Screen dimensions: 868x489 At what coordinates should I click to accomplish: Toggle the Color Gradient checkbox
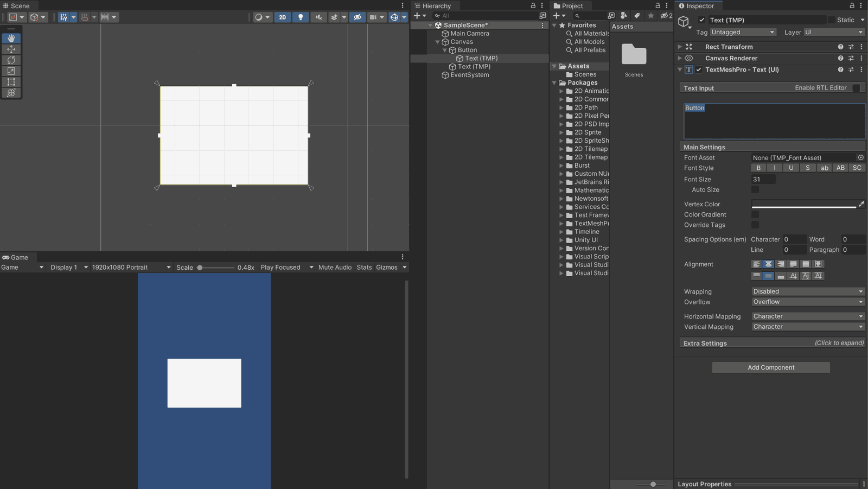pos(755,214)
